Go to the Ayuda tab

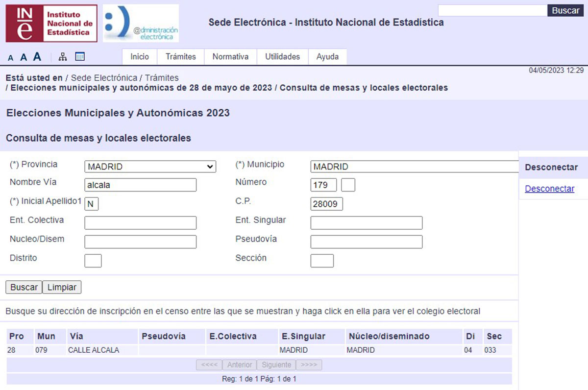click(x=327, y=57)
